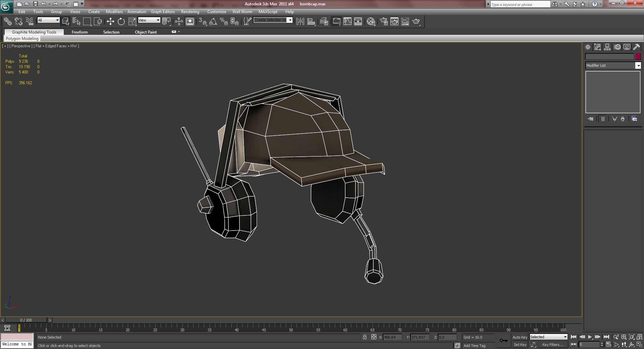
Task: Click the Mirror tool icon
Action: click(300, 21)
